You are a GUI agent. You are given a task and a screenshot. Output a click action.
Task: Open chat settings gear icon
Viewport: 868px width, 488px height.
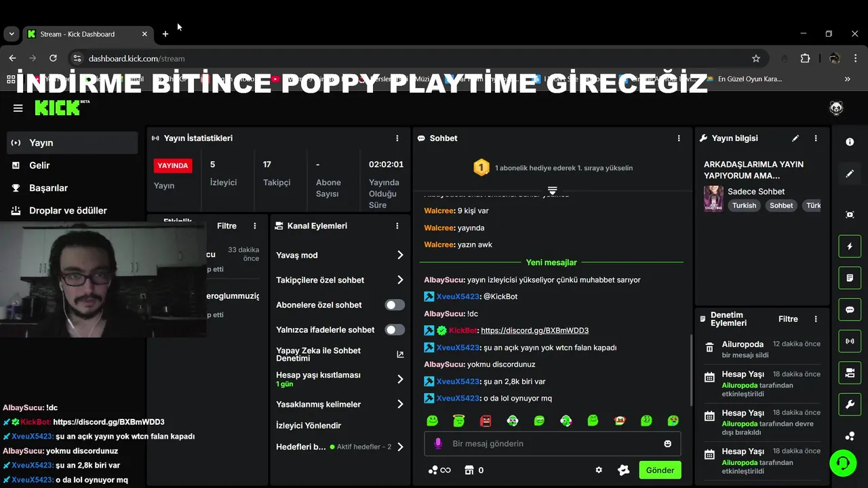click(599, 470)
